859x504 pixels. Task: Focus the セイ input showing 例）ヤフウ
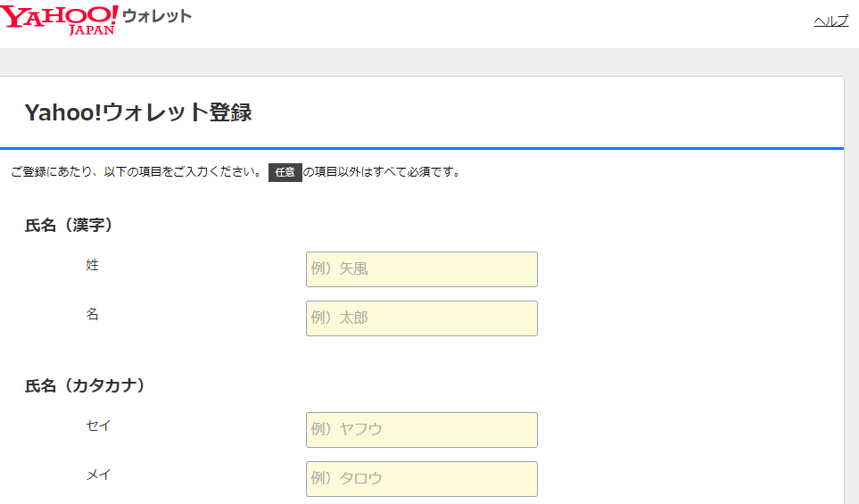[x=422, y=430]
